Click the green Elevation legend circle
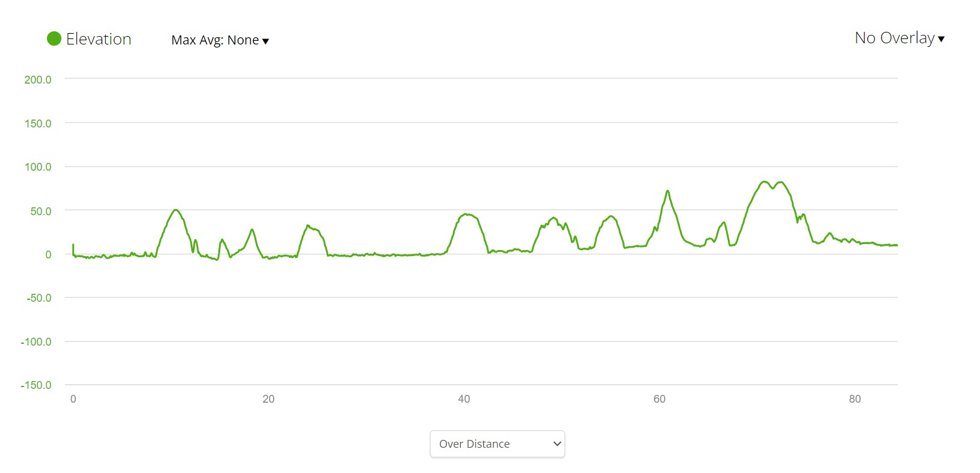This screenshot has width=980, height=473. [x=54, y=39]
